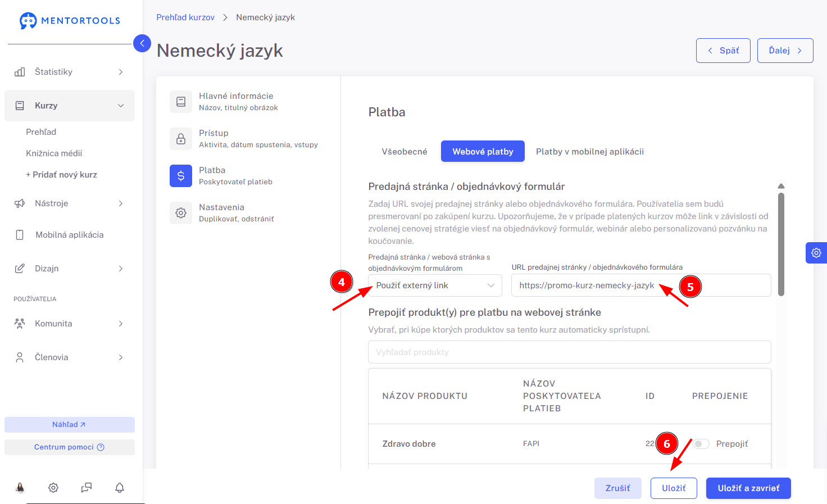
Task: Click the payment panel vertical scrollbar
Action: [x=781, y=244]
